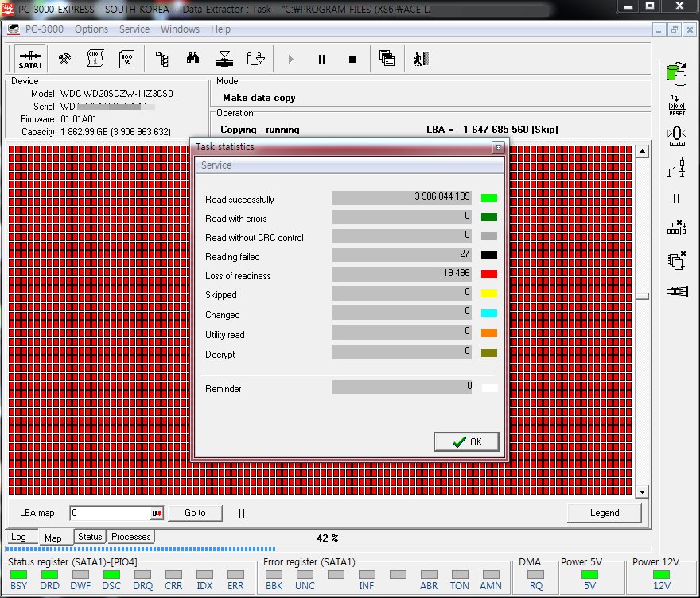
Task: Switch to the Status tab
Action: coord(90,537)
